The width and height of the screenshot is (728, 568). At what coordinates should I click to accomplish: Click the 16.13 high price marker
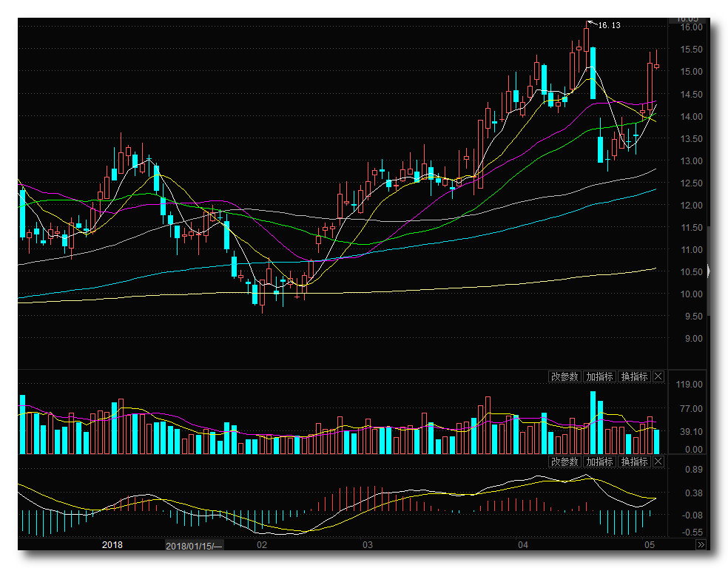(x=608, y=25)
